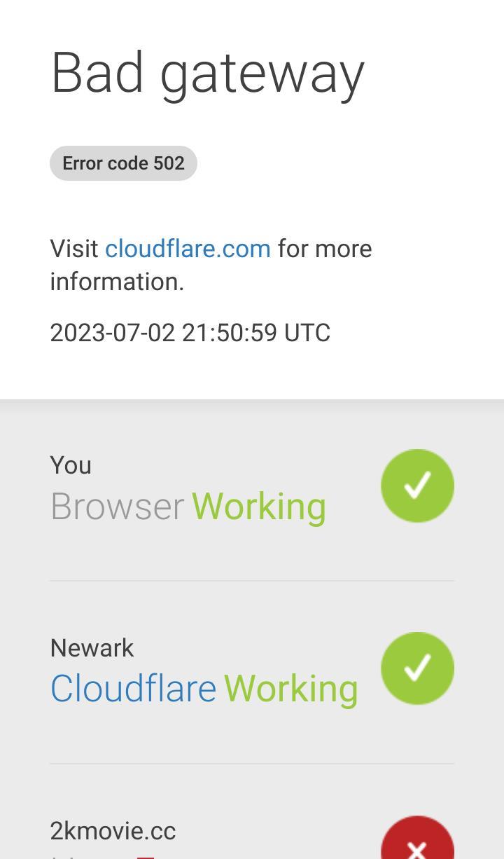Click the word 'information.' in the message
The image size is (504, 859).
click(x=117, y=282)
